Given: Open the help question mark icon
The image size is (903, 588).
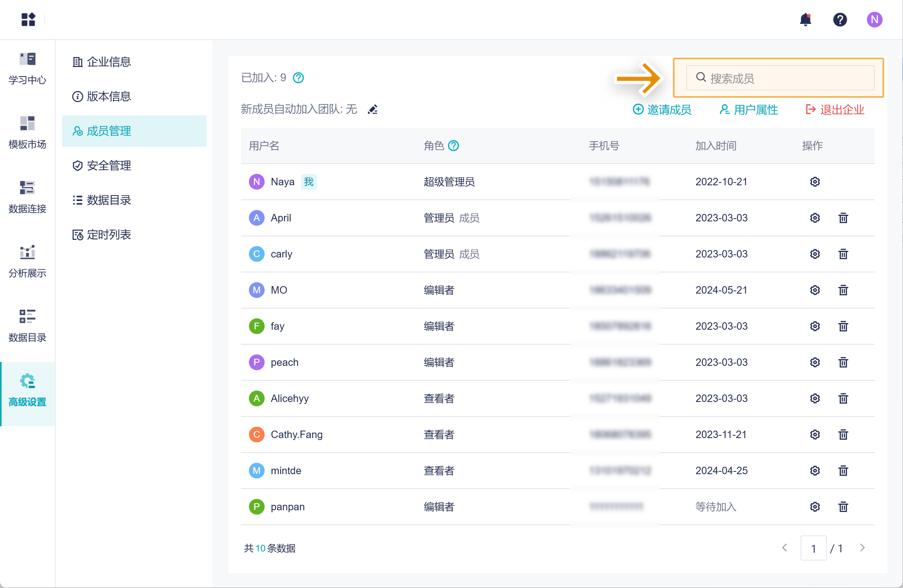Looking at the screenshot, I should (840, 19).
